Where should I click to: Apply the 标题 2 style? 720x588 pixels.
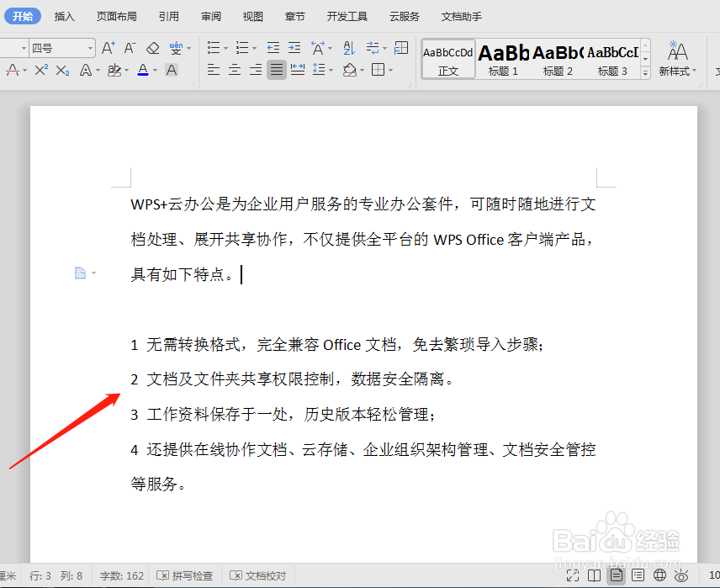pyautogui.click(x=558, y=59)
